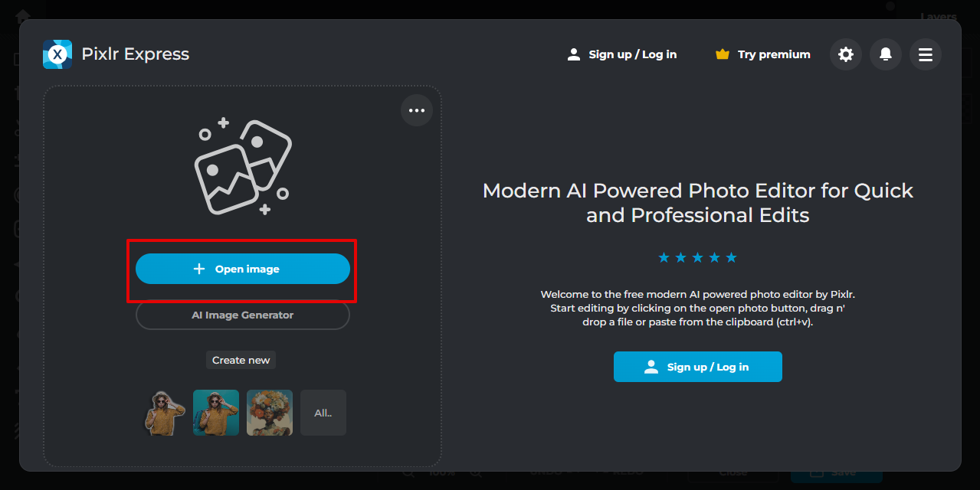
Task: Click the Create new label
Action: click(241, 360)
